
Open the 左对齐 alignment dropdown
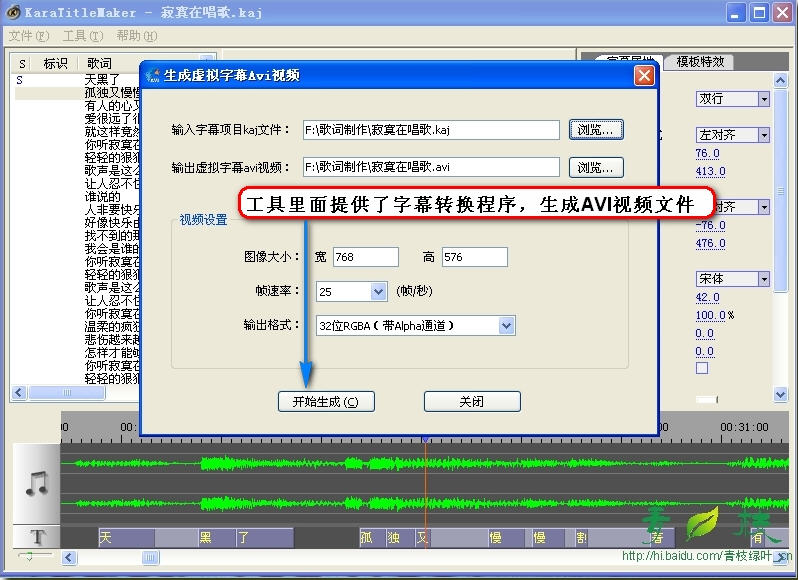tap(763, 135)
